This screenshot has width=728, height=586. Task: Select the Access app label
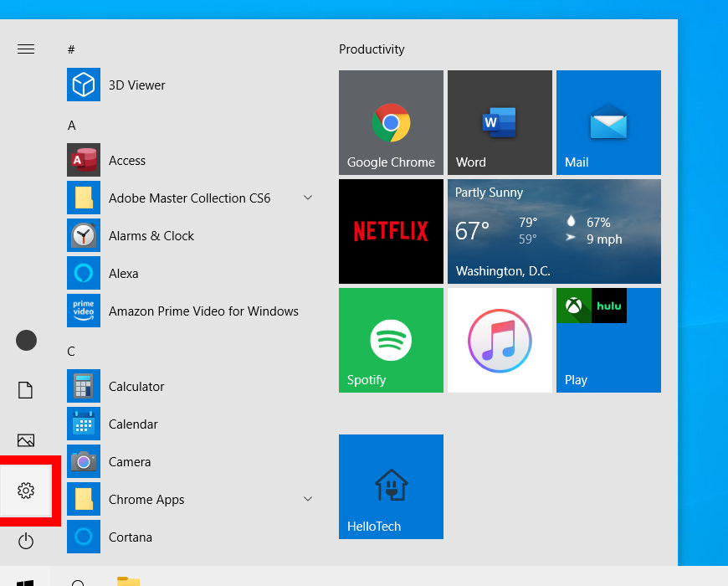(x=127, y=160)
